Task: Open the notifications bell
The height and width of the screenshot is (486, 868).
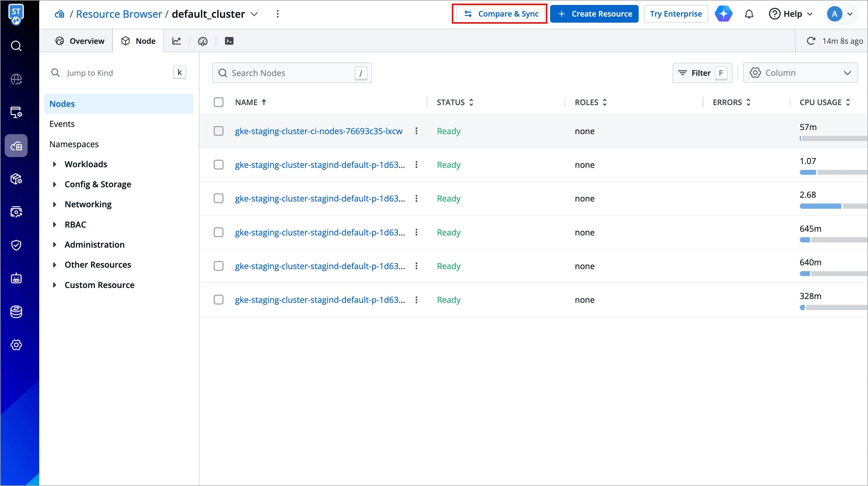Action: pyautogui.click(x=749, y=14)
